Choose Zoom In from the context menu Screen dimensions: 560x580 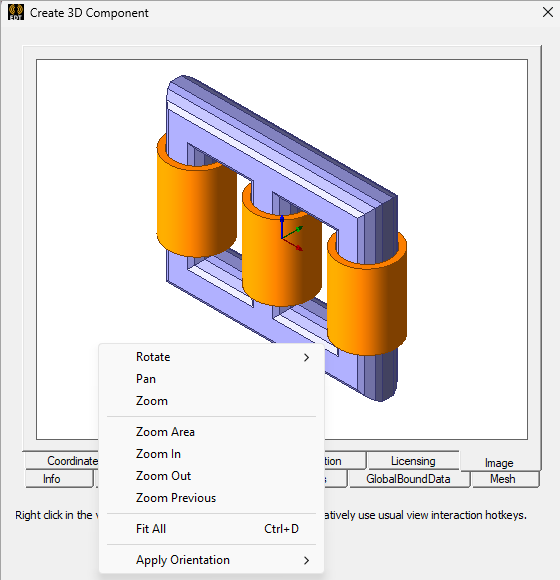click(211, 454)
